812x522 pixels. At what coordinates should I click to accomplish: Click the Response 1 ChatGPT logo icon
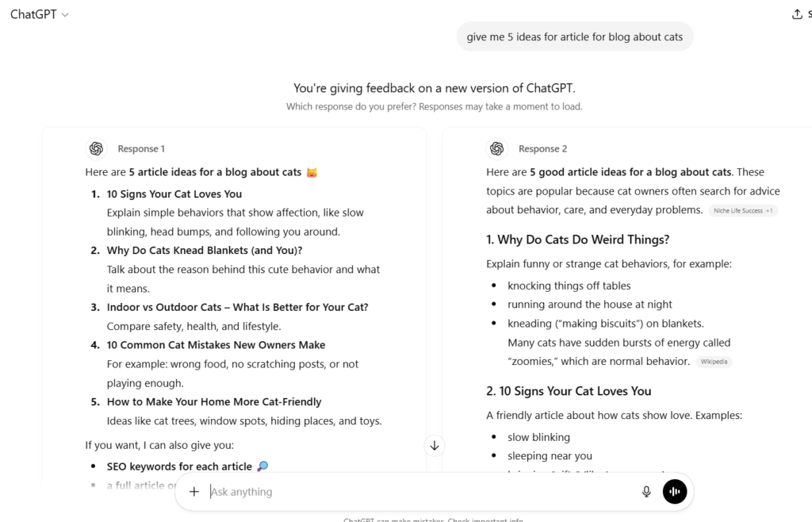pos(97,148)
